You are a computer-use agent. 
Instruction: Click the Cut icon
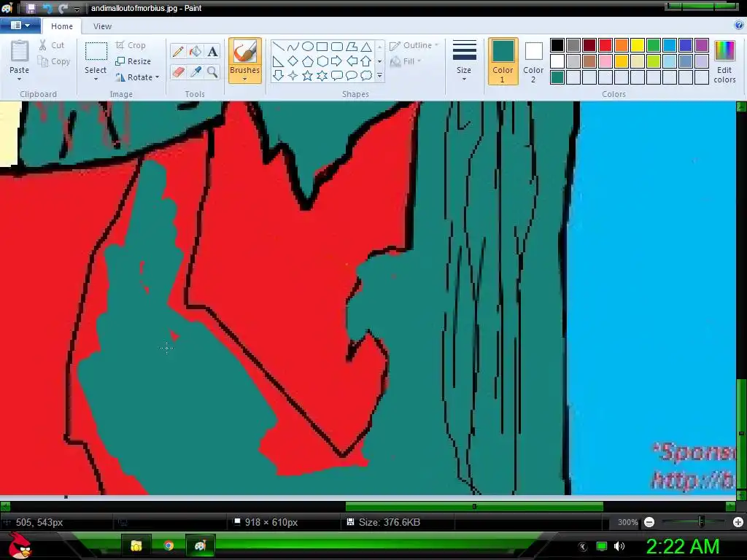pyautogui.click(x=43, y=45)
